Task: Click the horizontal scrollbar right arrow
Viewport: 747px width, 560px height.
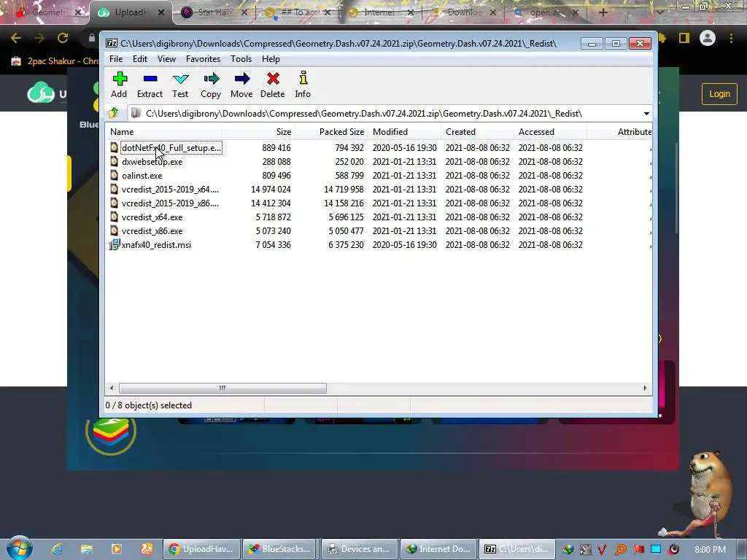Action: point(645,388)
